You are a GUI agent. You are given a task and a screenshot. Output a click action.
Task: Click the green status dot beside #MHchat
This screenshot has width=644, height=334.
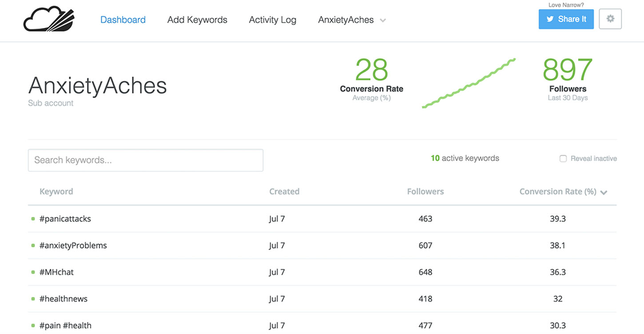coord(33,272)
